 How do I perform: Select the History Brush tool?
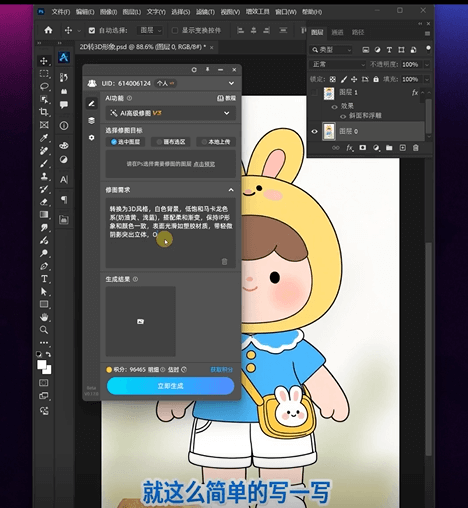pos(44,189)
